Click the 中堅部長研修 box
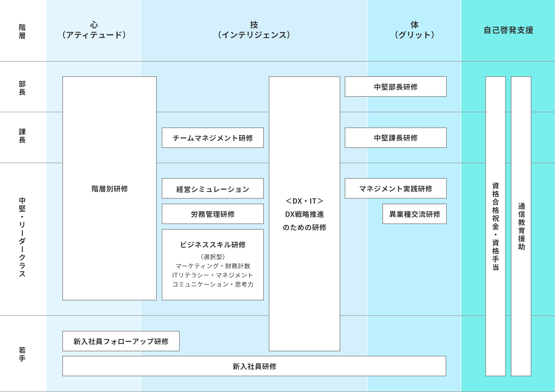This screenshot has width=555, height=392. tap(396, 87)
